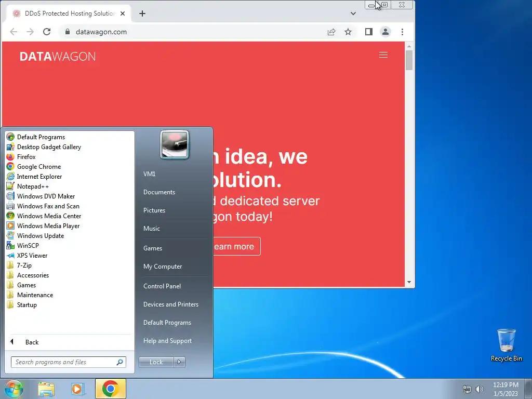This screenshot has height=399, width=532.
Task: Open Windows Fax and Scan
Action: tap(48, 206)
